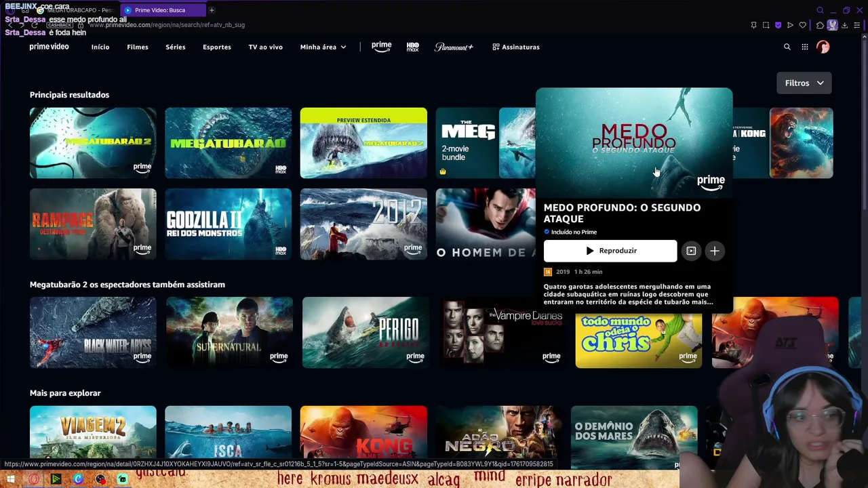
Task: Open the 2012 movie thumbnail
Action: point(363,224)
